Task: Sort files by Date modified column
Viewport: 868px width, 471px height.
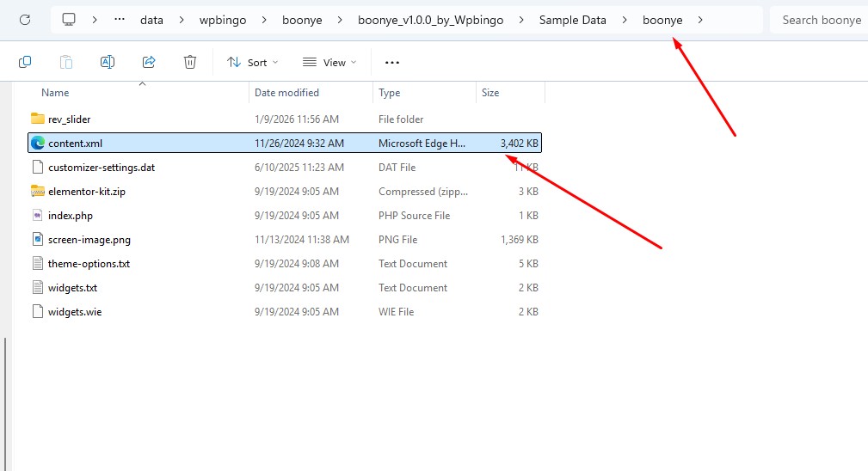Action: (x=286, y=93)
